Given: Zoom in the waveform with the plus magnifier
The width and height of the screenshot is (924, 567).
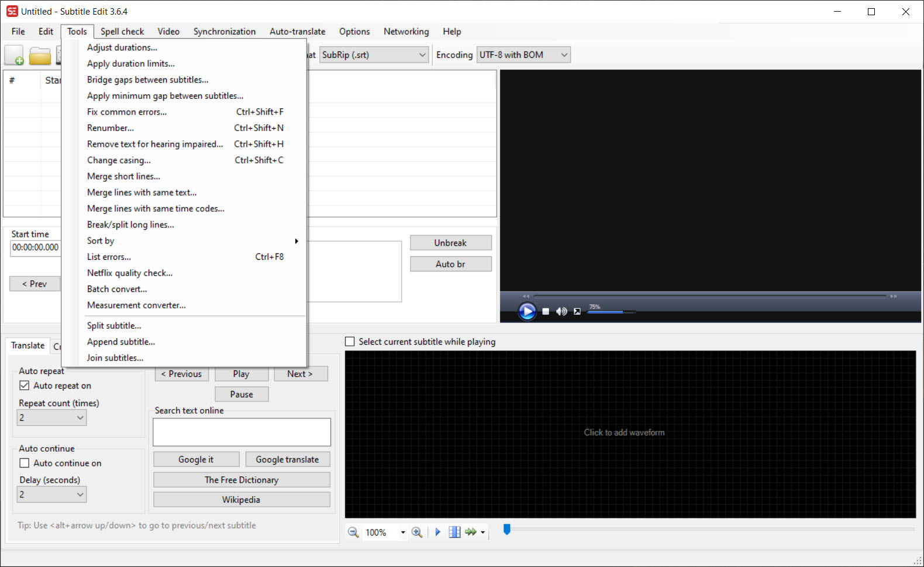Looking at the screenshot, I should [417, 532].
